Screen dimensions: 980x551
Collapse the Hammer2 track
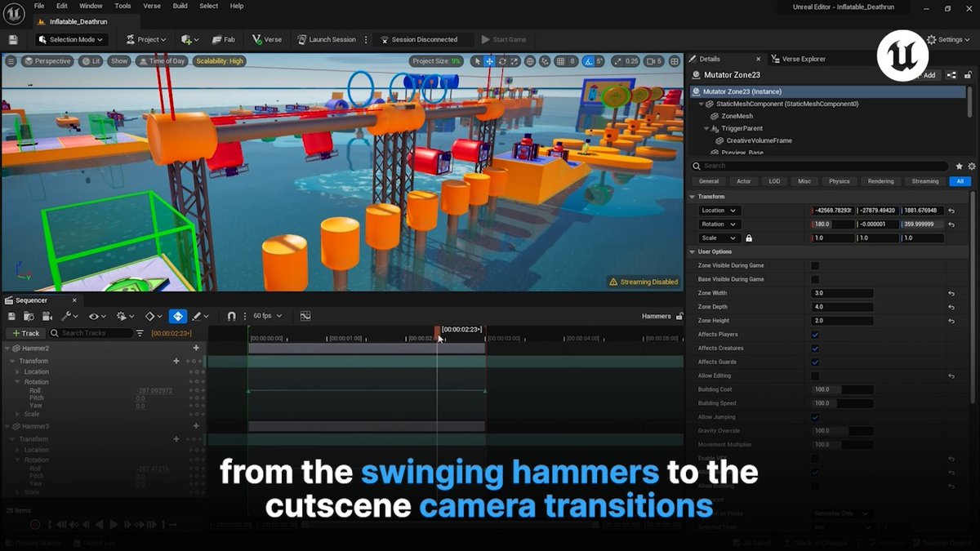[7, 349]
